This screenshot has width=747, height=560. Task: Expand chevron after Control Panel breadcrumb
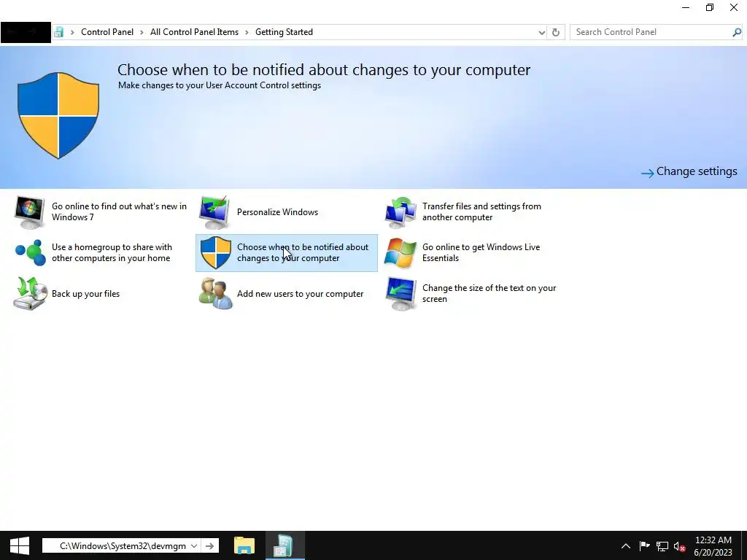(x=142, y=32)
